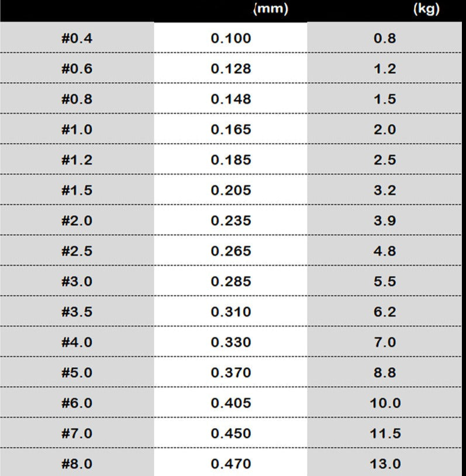The image size is (466, 476).
Task: Select the 0.128 mm cell
Action: pyautogui.click(x=231, y=69)
